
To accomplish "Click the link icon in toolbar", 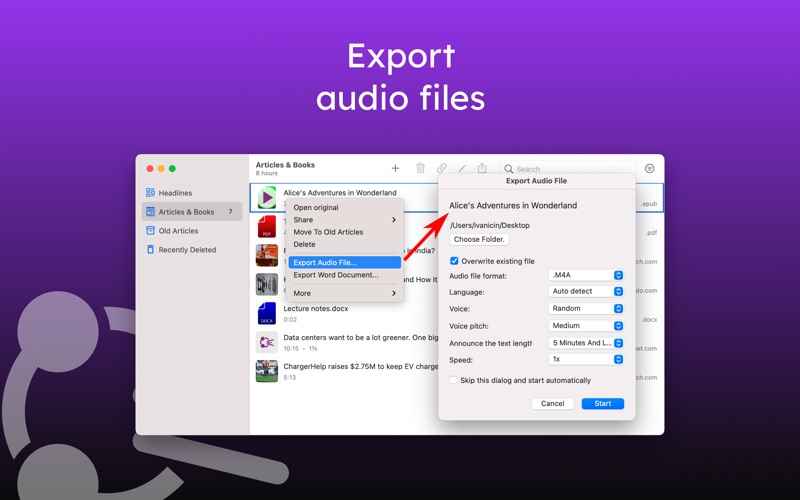I will [x=442, y=168].
